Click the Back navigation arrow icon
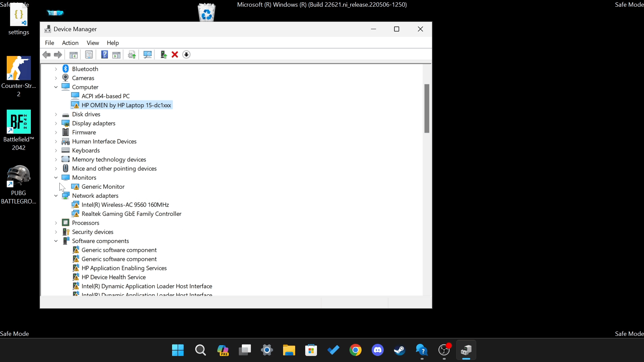Screen dimensions: 644x362 [47, 55]
